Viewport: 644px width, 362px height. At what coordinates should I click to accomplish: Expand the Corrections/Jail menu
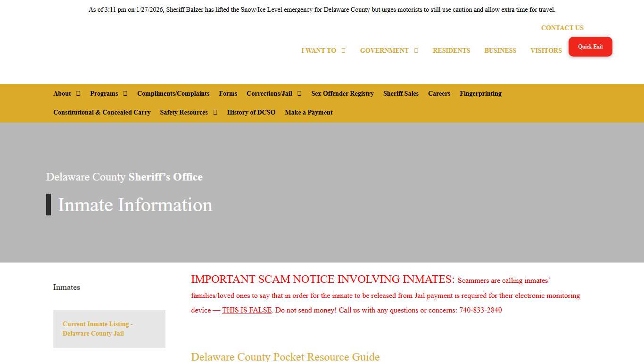coord(269,93)
